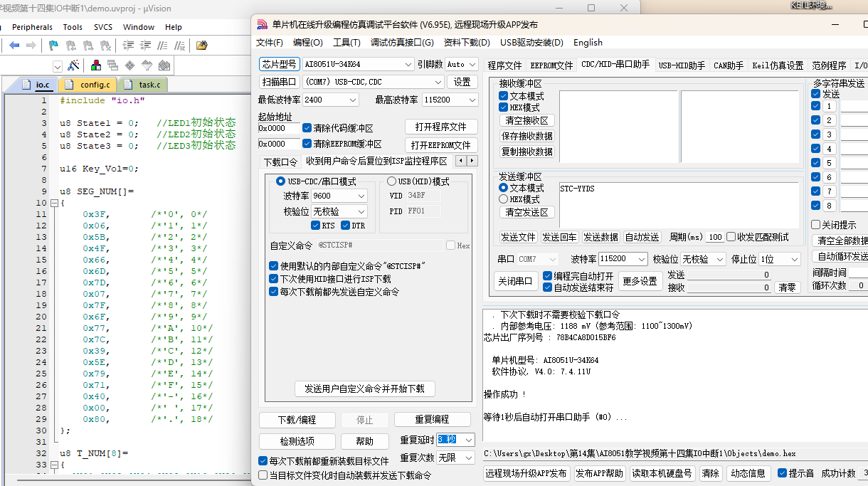Uncomment selection using the //x toolbar icon
The image size is (868, 486).
pos(179,45)
